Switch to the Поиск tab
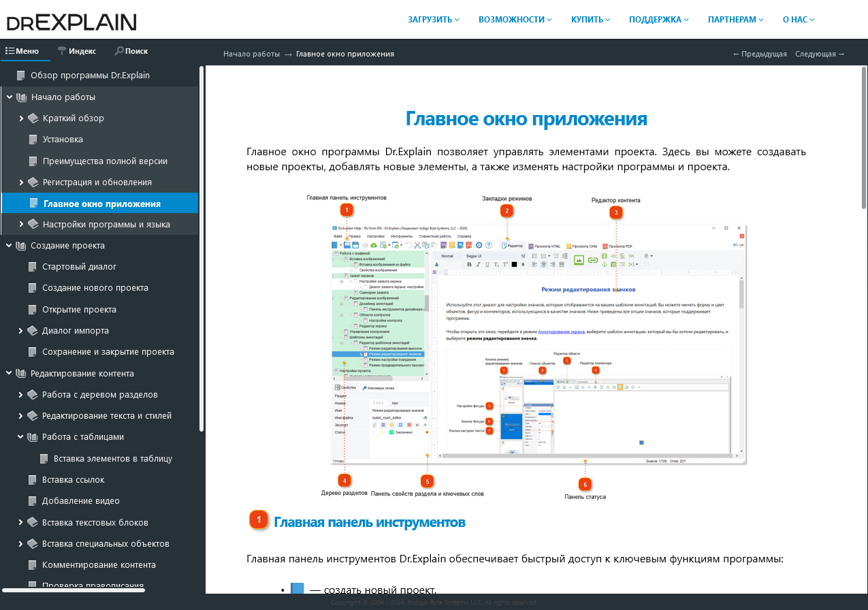 131,51
